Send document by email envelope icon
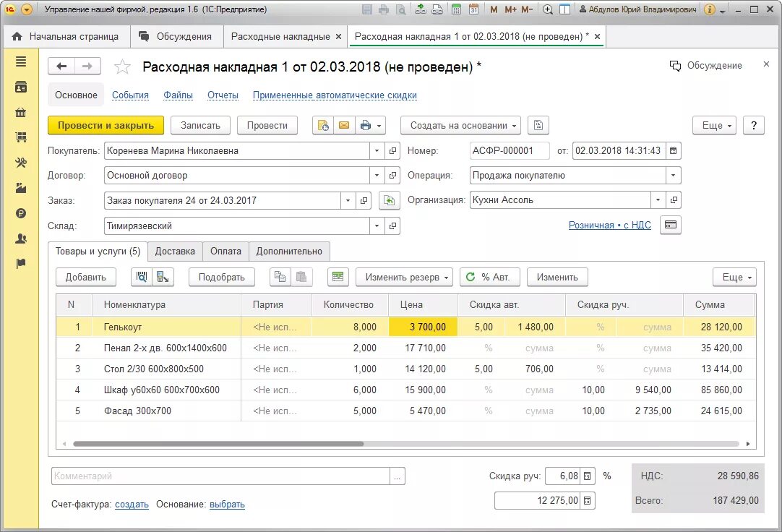782x532 pixels. coord(344,126)
